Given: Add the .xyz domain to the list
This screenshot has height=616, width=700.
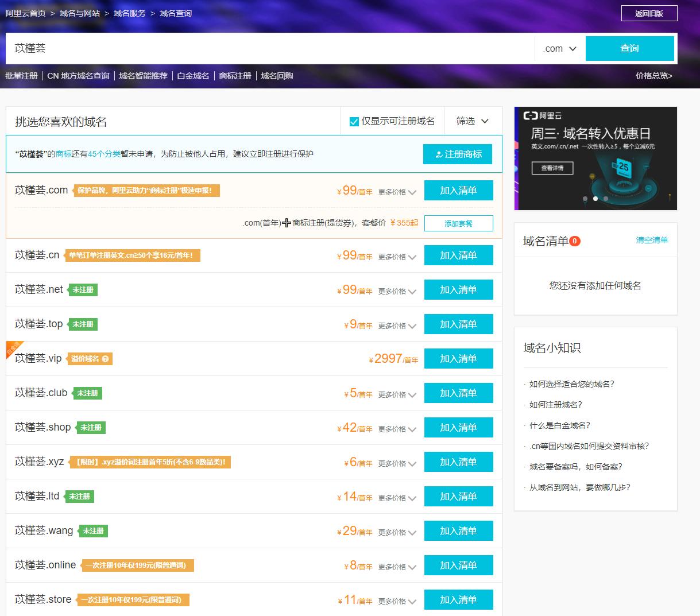Looking at the screenshot, I should pyautogui.click(x=458, y=462).
